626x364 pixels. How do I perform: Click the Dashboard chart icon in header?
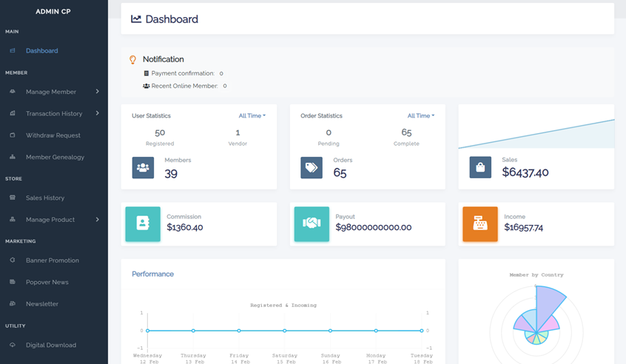tap(136, 19)
